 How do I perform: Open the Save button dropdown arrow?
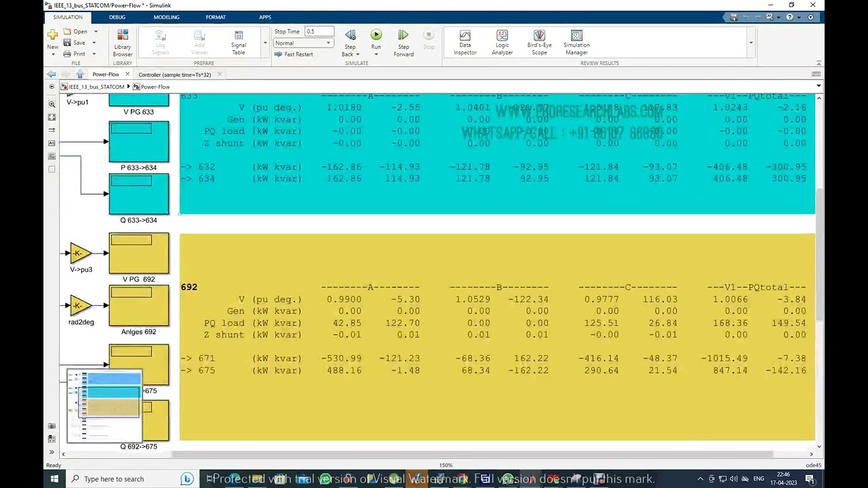click(94, 43)
